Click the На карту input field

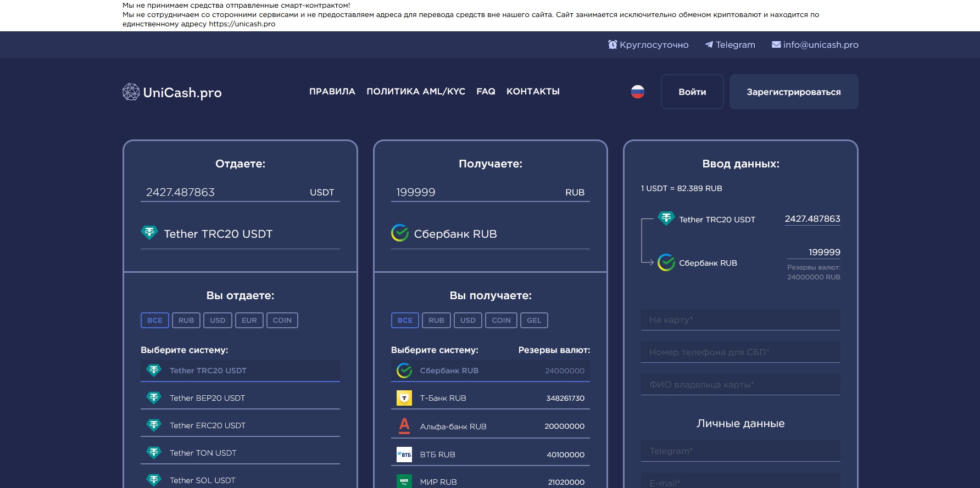(x=740, y=319)
